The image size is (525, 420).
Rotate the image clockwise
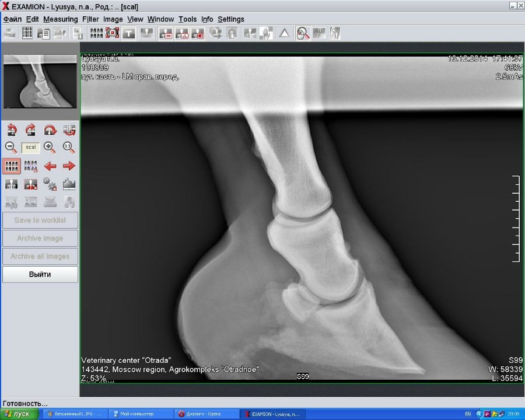point(30,130)
